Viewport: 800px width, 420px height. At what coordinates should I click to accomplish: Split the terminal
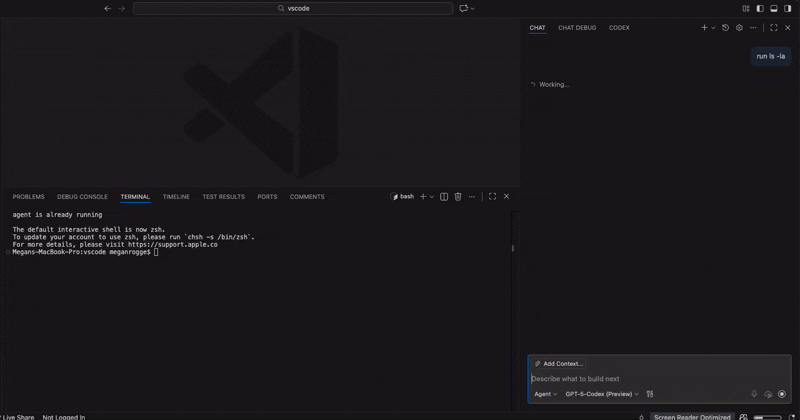[444, 196]
